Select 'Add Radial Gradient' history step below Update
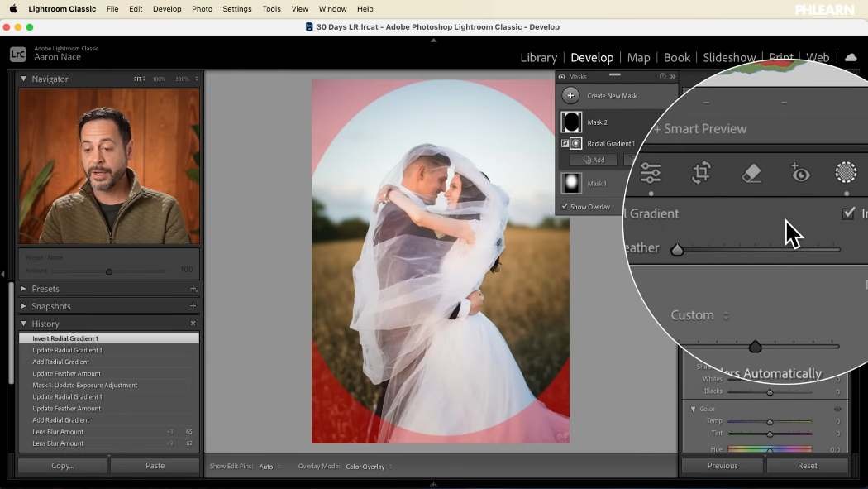The width and height of the screenshot is (868, 489). click(x=109, y=362)
